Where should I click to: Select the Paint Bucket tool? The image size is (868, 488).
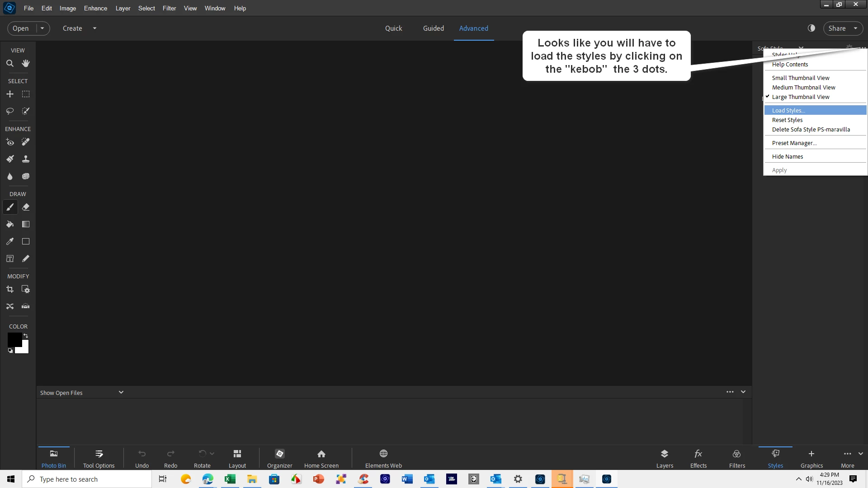tap(9, 225)
